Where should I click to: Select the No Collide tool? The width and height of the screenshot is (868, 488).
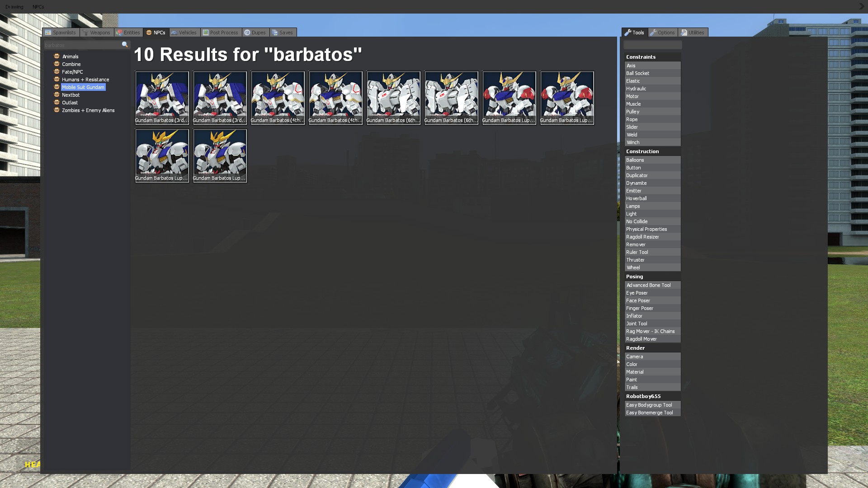[x=653, y=221]
